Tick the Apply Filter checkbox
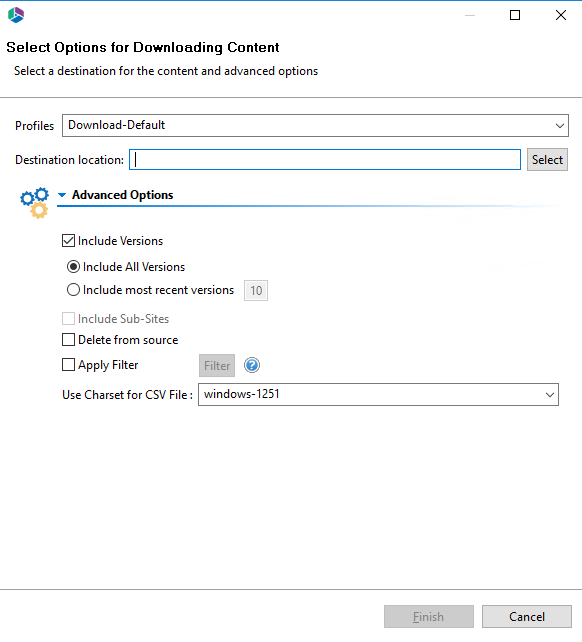 (68, 364)
